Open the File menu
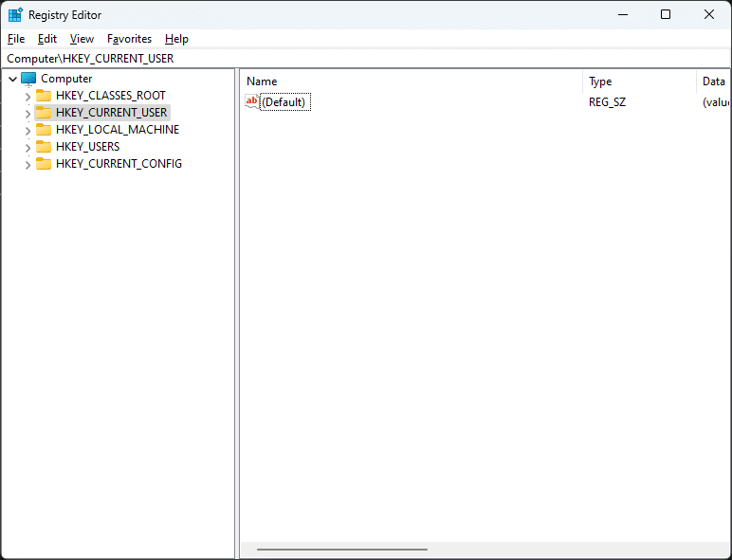This screenshot has width=732, height=560. 16,39
